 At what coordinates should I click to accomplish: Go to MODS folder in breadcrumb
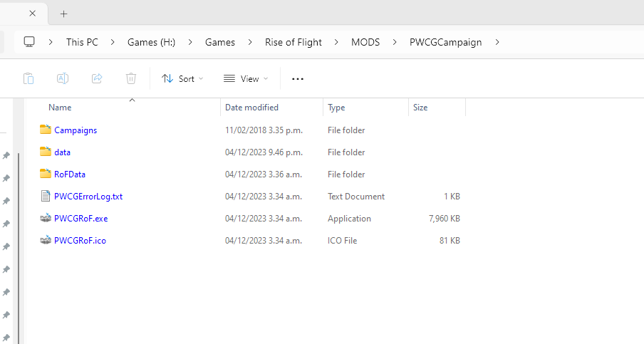(365, 42)
